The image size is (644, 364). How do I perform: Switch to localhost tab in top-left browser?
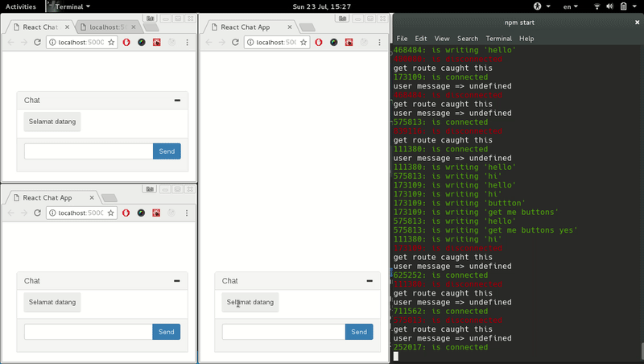[x=108, y=27]
